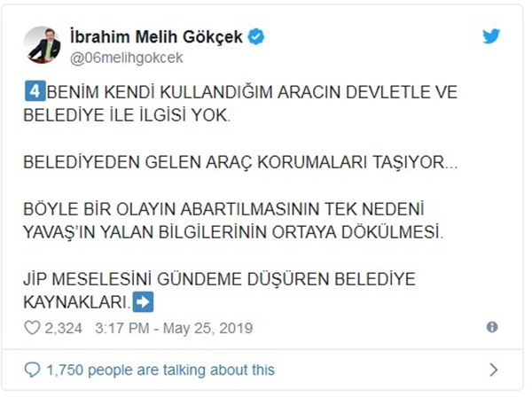Click the Twitter bird logo
532x397 pixels.
(x=491, y=37)
